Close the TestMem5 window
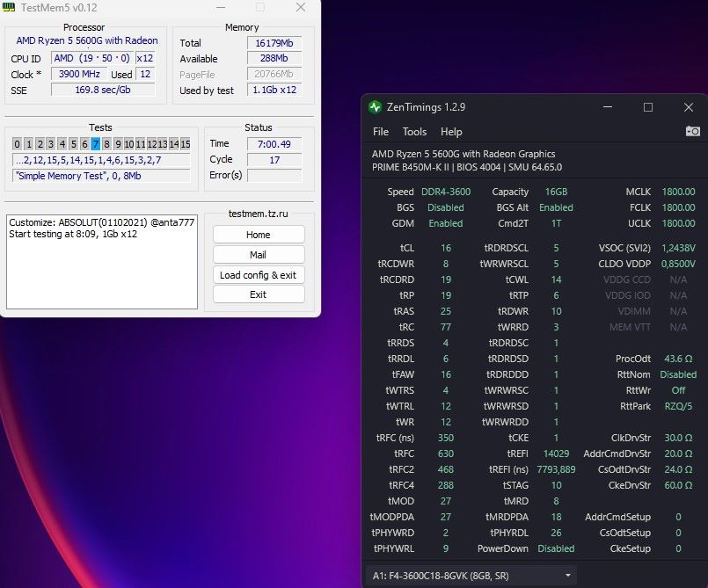The width and height of the screenshot is (708, 588). coord(301,7)
